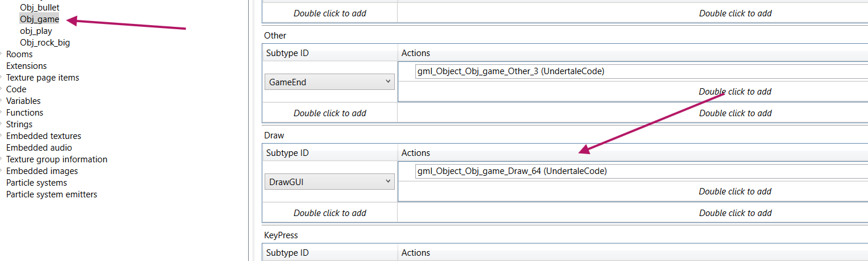
Task: Select Texture page items in tree
Action: (x=43, y=78)
